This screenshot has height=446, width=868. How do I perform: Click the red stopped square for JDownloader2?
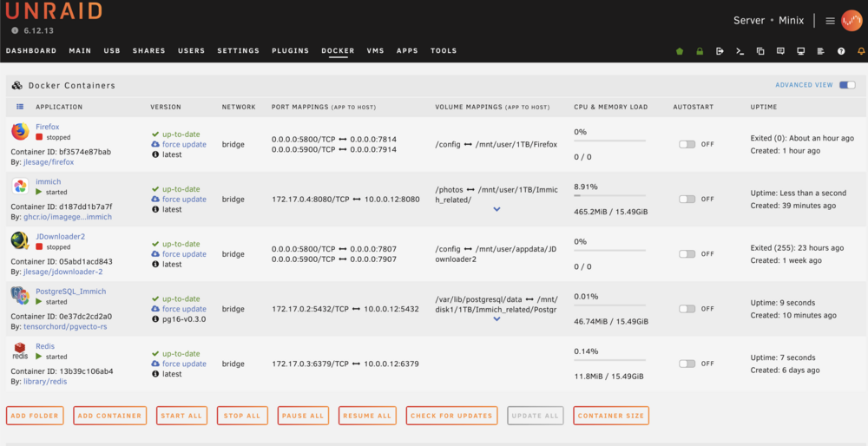pyautogui.click(x=39, y=247)
